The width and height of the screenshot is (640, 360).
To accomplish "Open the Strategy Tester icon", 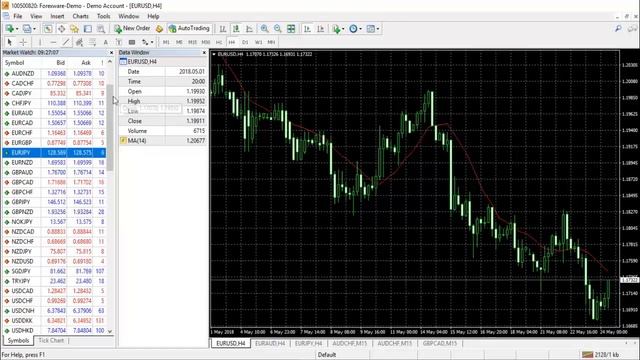I will [x=101, y=29].
